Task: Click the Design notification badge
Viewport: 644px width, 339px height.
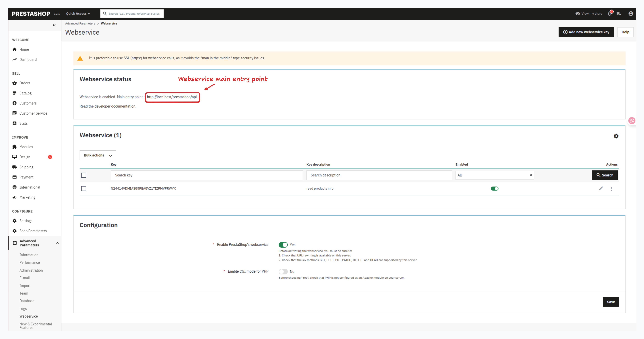Action: coord(50,157)
